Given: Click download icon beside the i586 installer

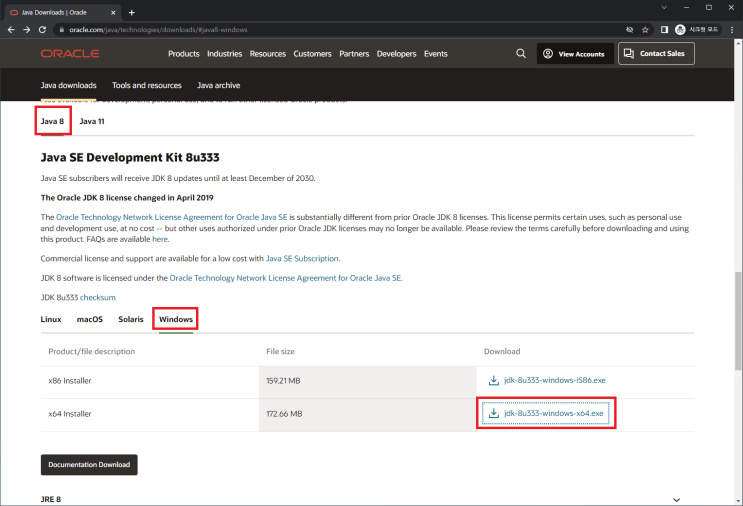Looking at the screenshot, I should 494,380.
